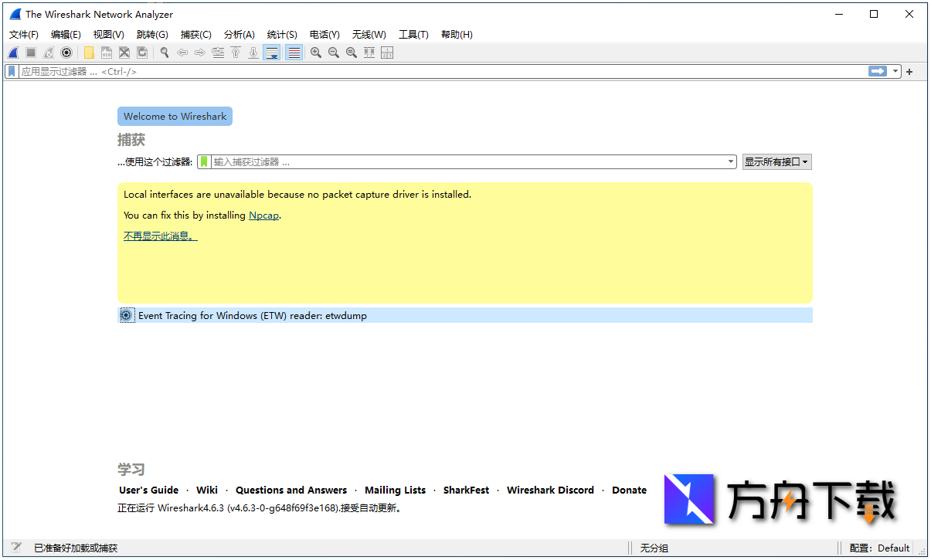Open capture options via the gear icon
Viewport: 931px width, 560px height.
point(66,53)
